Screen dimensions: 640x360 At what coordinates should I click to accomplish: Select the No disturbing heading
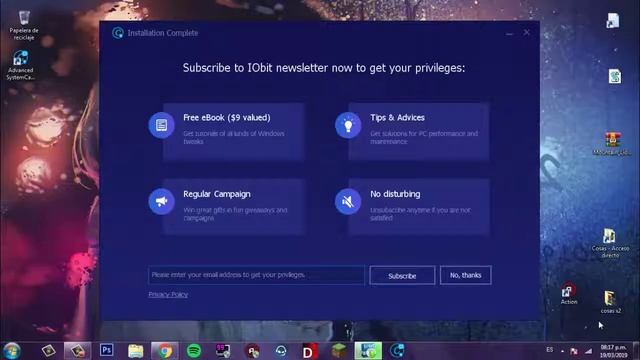(395, 194)
